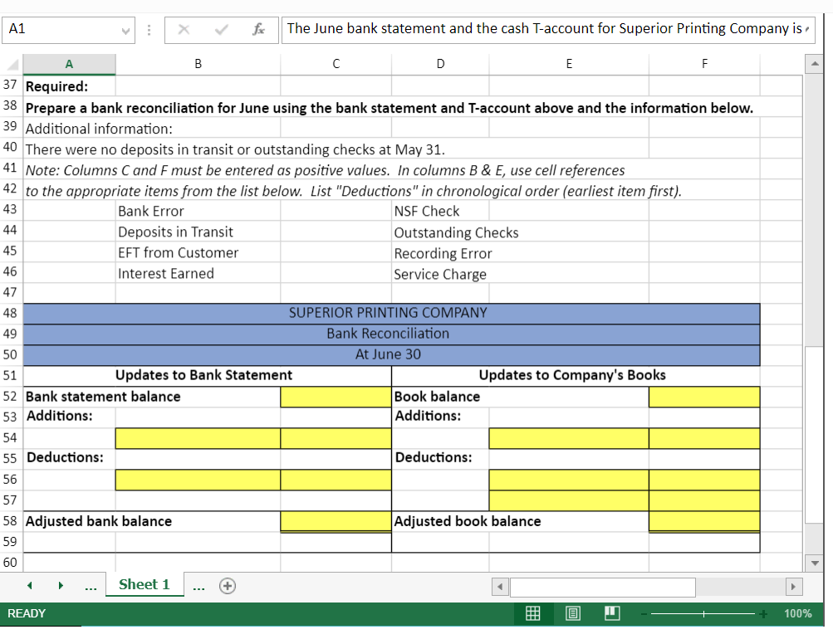Expand the formula bar with its arrow
The width and height of the screenshot is (833, 644).
807,29
